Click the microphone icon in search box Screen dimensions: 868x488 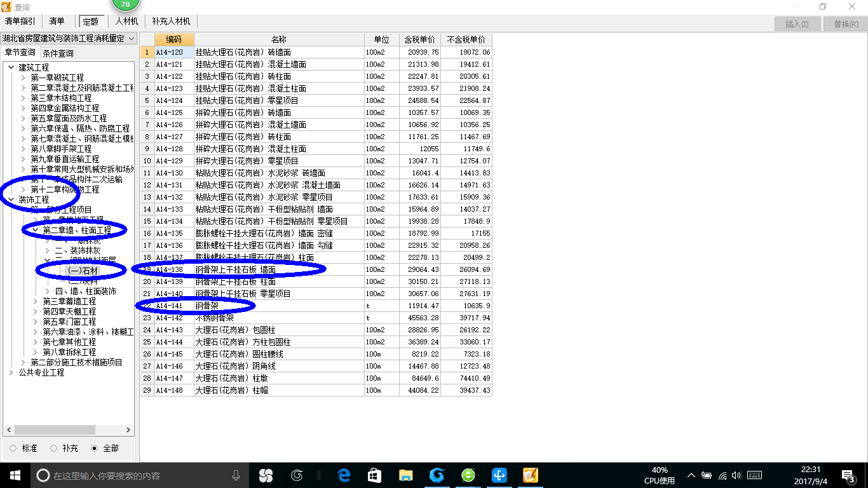point(236,475)
